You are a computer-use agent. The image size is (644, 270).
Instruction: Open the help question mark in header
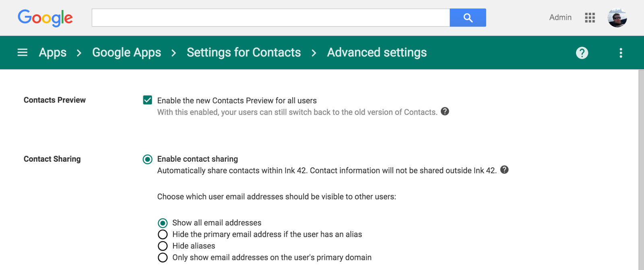click(582, 53)
